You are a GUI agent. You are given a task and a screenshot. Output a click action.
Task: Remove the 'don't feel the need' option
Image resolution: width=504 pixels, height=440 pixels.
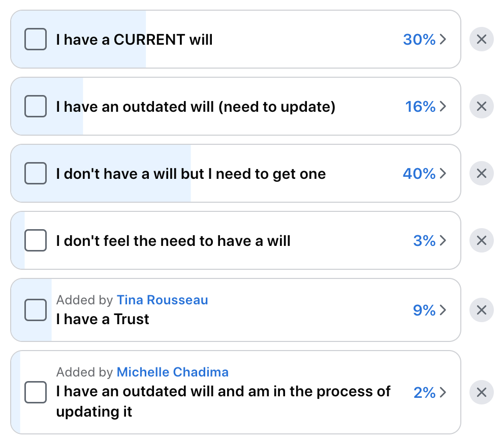click(481, 240)
